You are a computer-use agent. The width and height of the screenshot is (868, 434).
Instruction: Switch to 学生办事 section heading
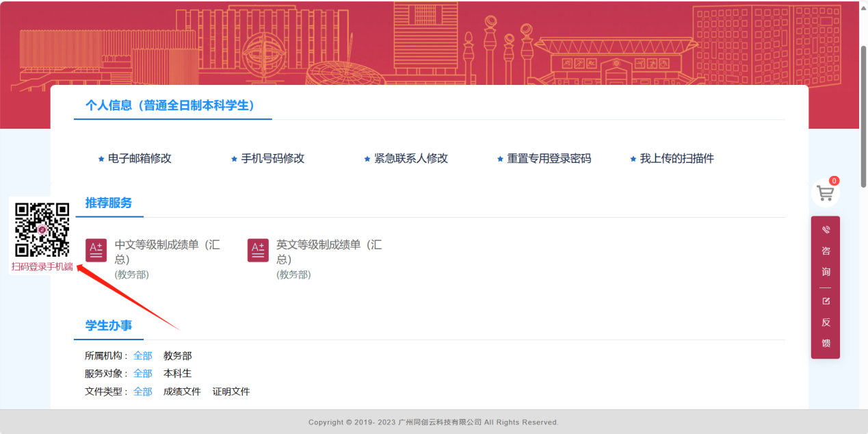[x=109, y=326]
